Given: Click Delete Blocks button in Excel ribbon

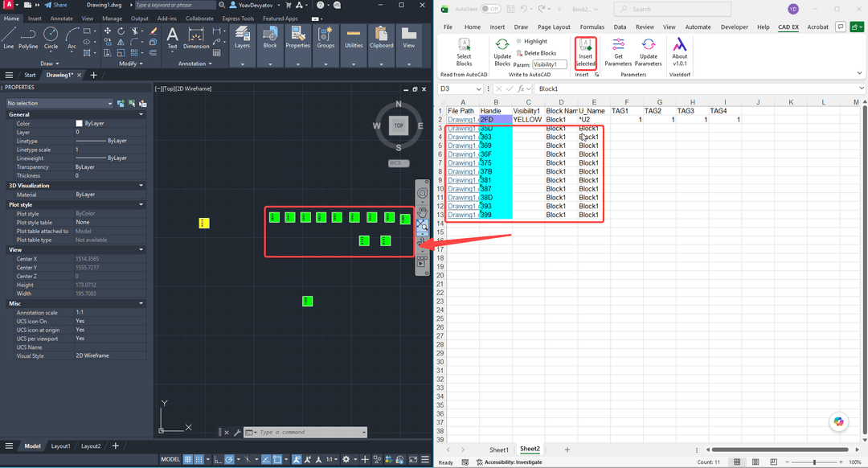Looking at the screenshot, I should (x=536, y=53).
